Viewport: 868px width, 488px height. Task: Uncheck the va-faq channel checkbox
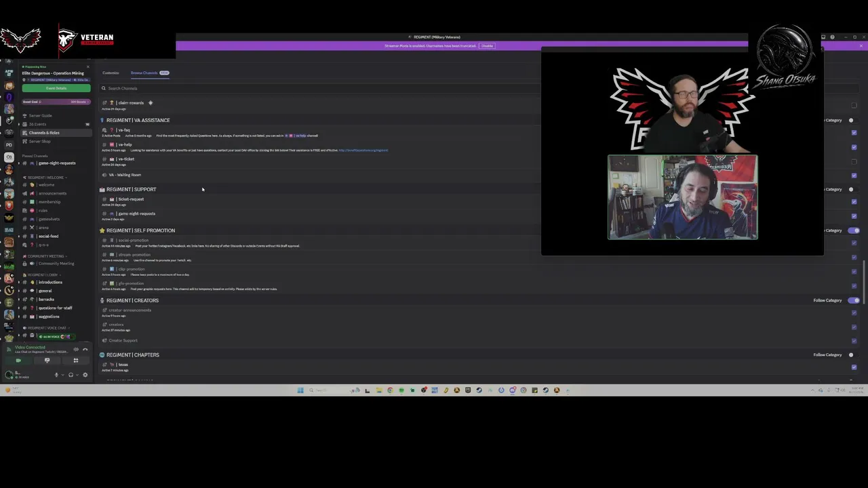coord(854,133)
